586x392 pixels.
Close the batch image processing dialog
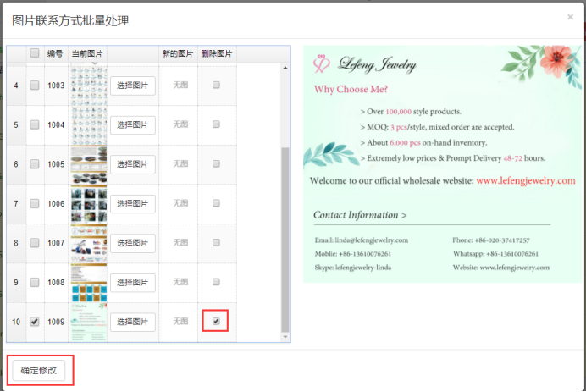pyautogui.click(x=570, y=17)
